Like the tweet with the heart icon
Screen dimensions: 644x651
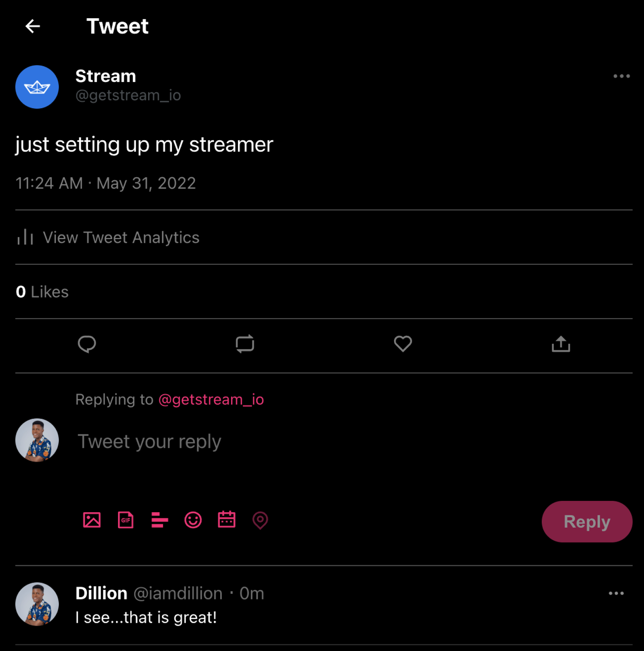pos(403,344)
